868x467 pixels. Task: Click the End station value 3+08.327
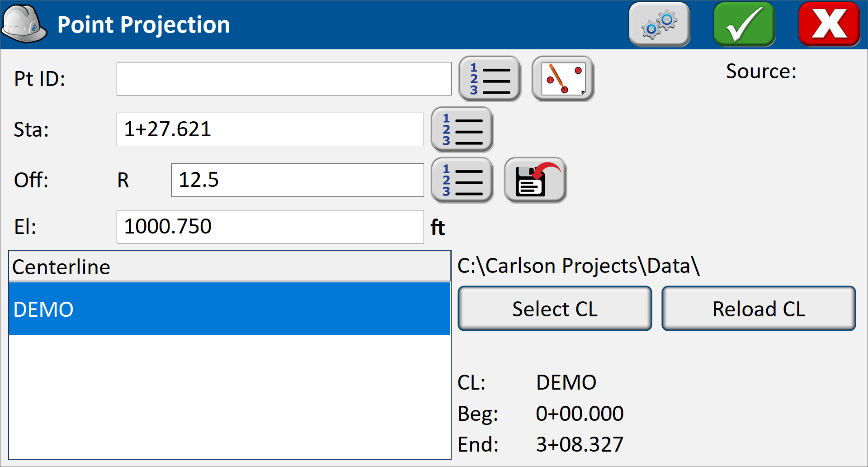click(x=580, y=444)
